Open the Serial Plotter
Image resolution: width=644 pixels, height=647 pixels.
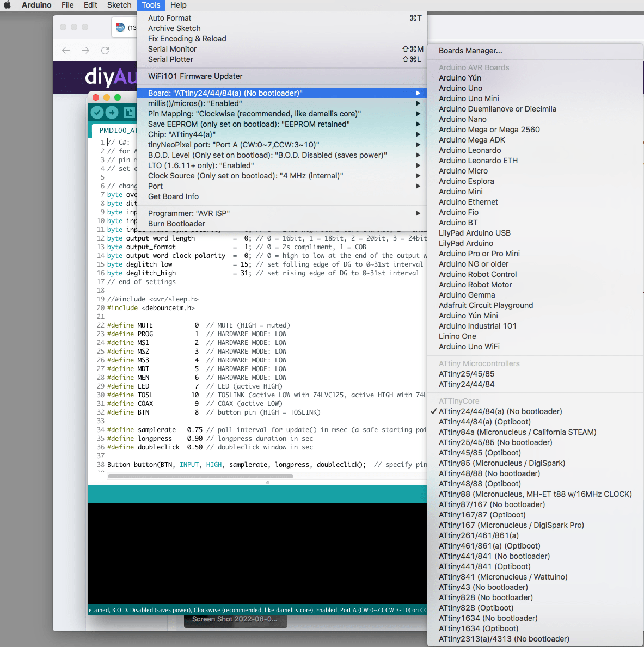point(282,59)
